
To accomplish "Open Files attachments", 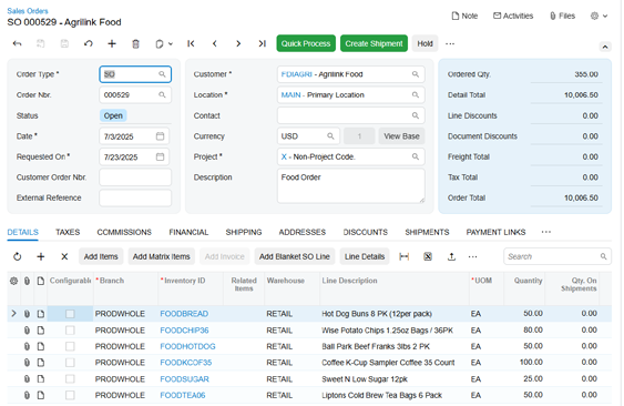I will point(562,16).
